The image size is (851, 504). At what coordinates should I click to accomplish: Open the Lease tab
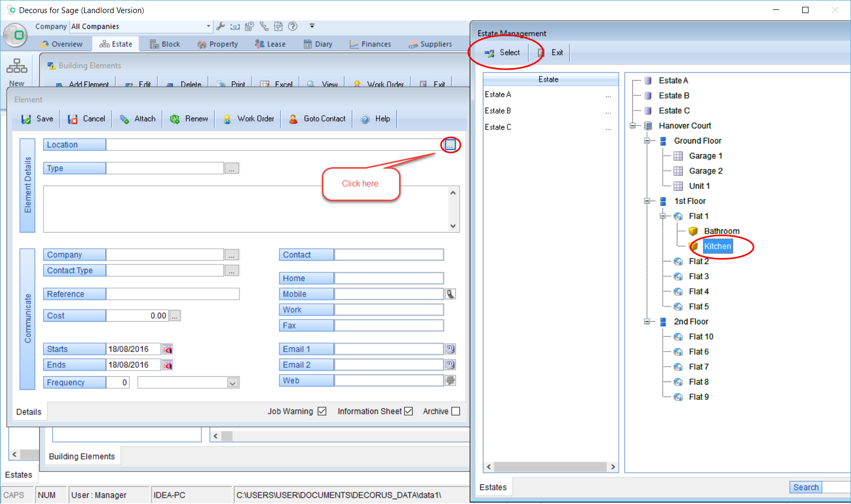pos(270,44)
